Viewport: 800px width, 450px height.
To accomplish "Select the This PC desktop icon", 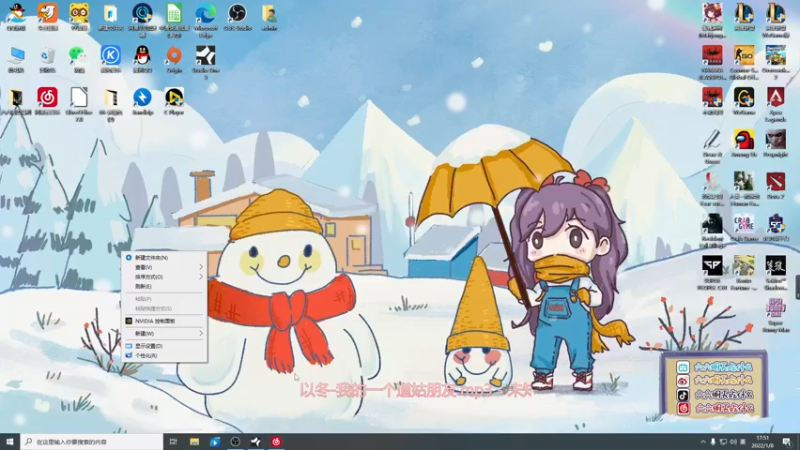I will 16,59.
